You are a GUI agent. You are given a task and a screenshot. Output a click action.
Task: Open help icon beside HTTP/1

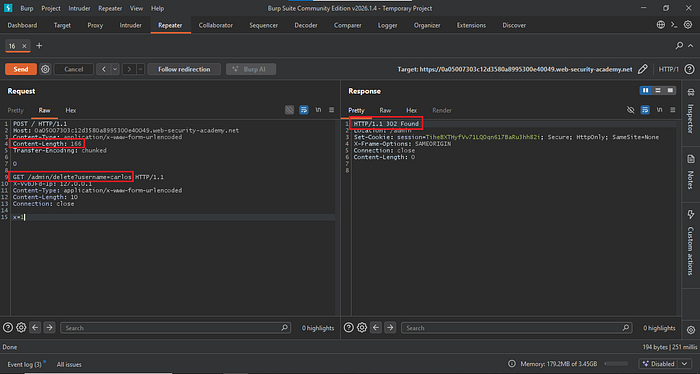coord(689,69)
